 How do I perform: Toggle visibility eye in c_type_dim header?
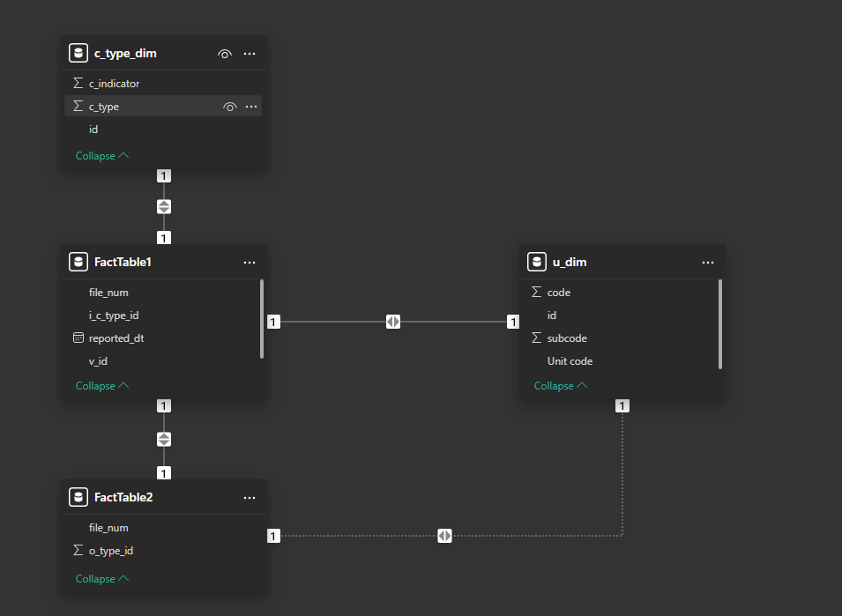tap(225, 54)
